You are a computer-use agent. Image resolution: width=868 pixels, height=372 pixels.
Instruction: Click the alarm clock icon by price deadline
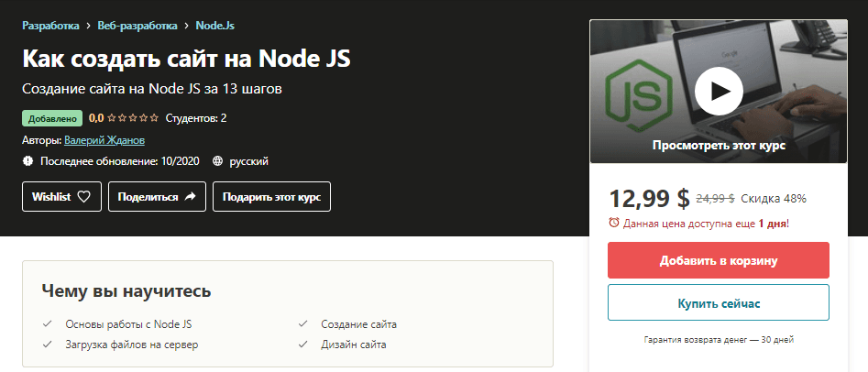(x=614, y=223)
